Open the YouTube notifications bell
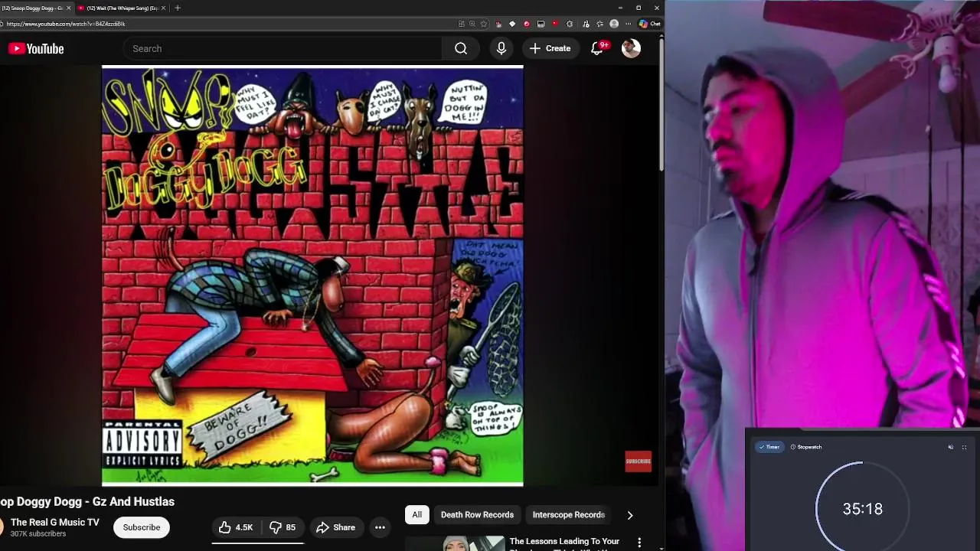This screenshot has height=551, width=980. [597, 48]
